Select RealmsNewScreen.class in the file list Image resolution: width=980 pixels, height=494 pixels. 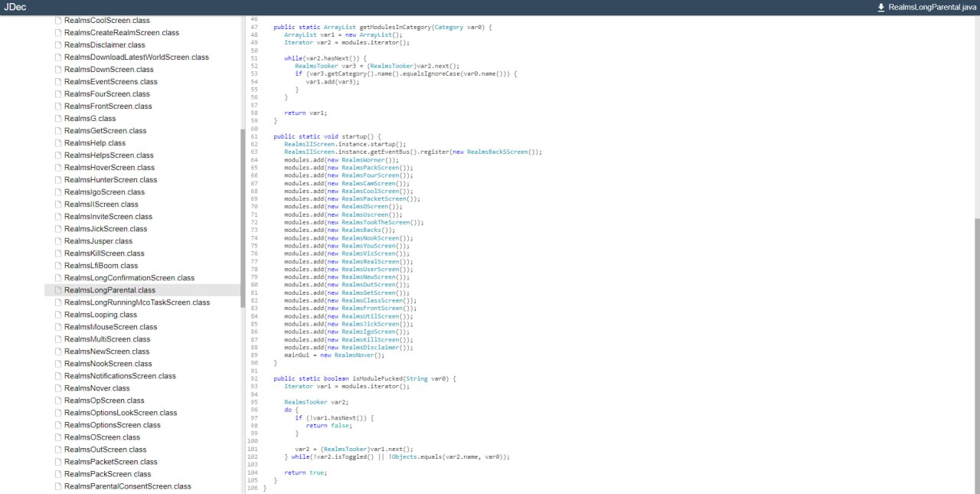coord(107,352)
